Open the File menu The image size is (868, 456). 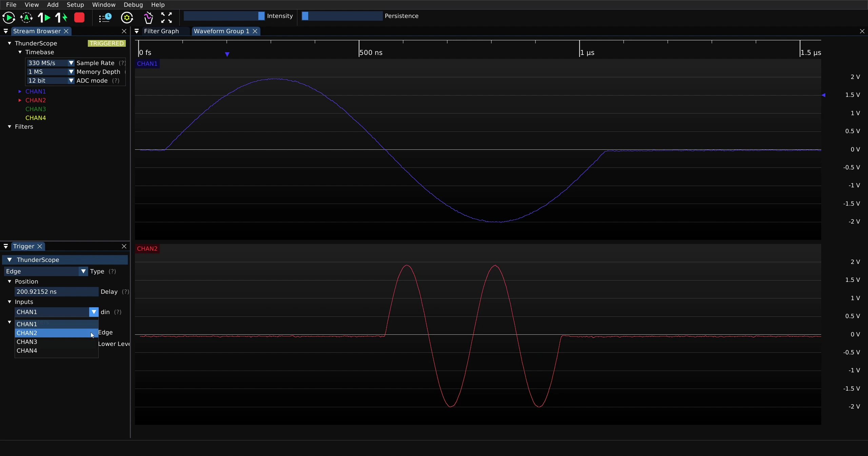11,5
